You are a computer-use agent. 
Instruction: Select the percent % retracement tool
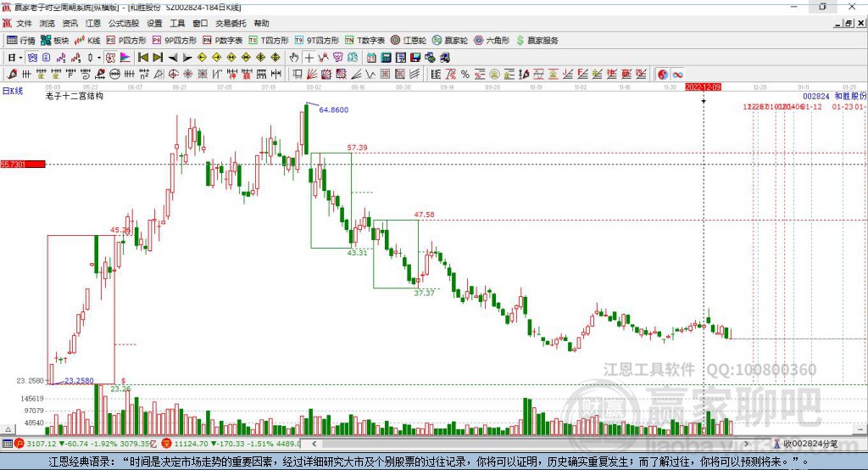[465, 75]
